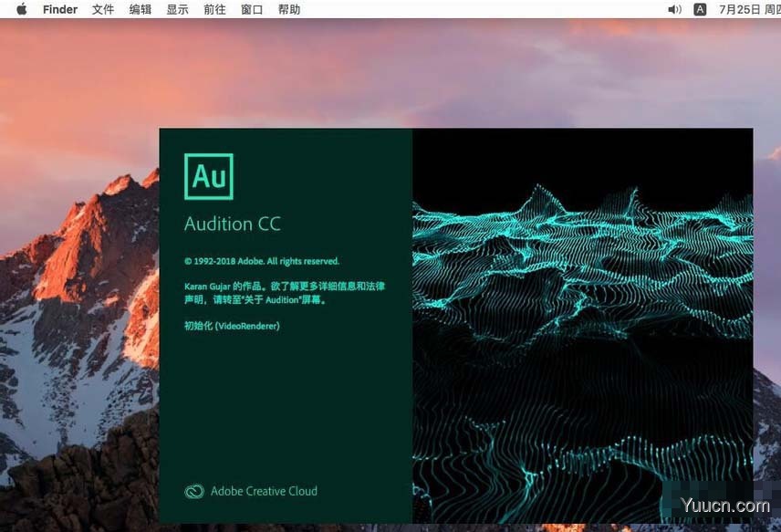
Task: Select the 编辑 menu
Action: coord(141,9)
